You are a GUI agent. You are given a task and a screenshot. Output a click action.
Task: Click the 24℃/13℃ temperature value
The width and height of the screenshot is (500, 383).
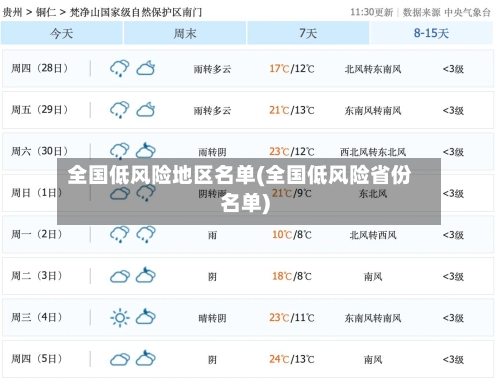[x=292, y=359]
